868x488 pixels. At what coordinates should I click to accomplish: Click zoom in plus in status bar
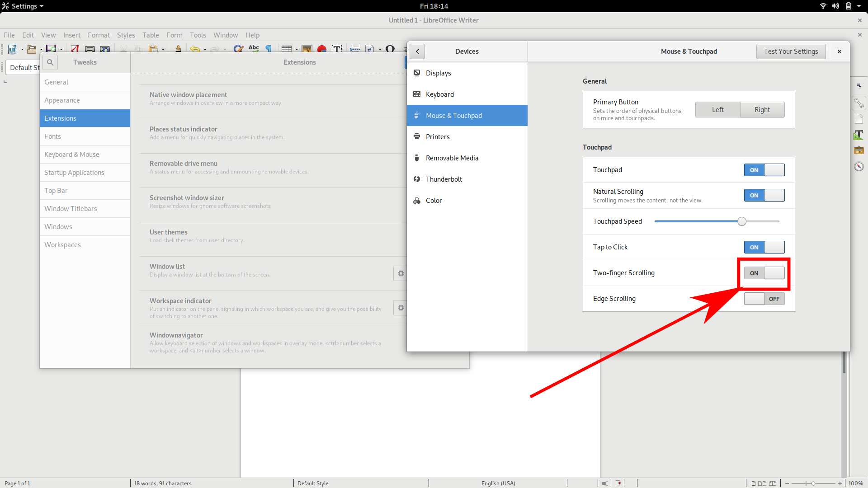coord(840,483)
